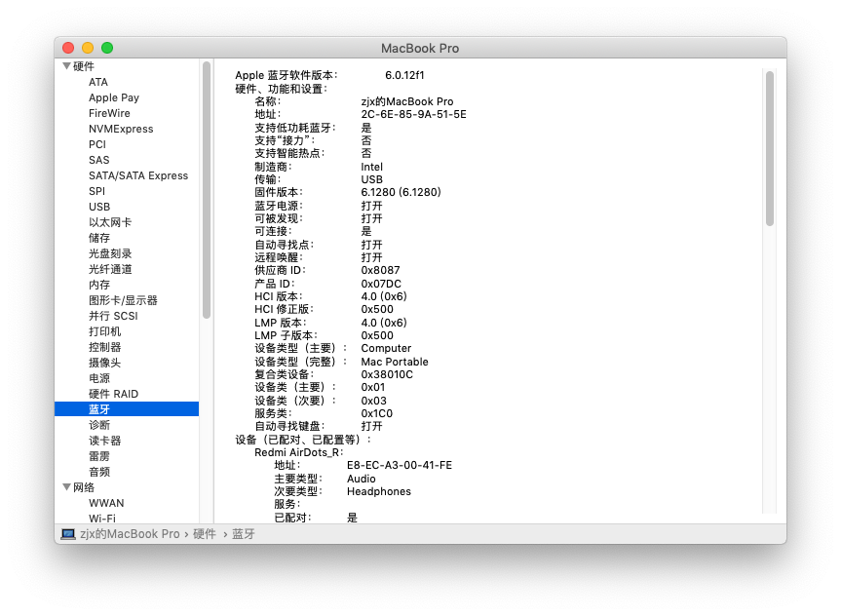Click the Headphones minor type value
The image size is (841, 616).
(x=379, y=491)
